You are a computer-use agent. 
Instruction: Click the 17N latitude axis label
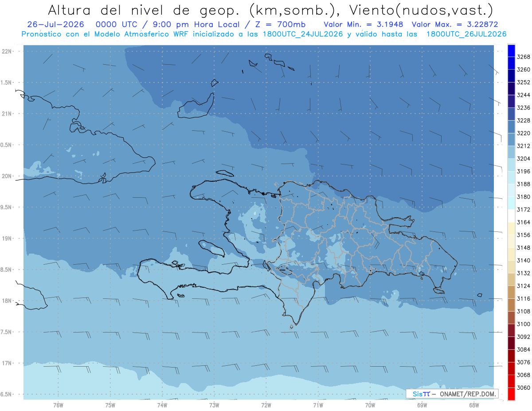point(7,363)
